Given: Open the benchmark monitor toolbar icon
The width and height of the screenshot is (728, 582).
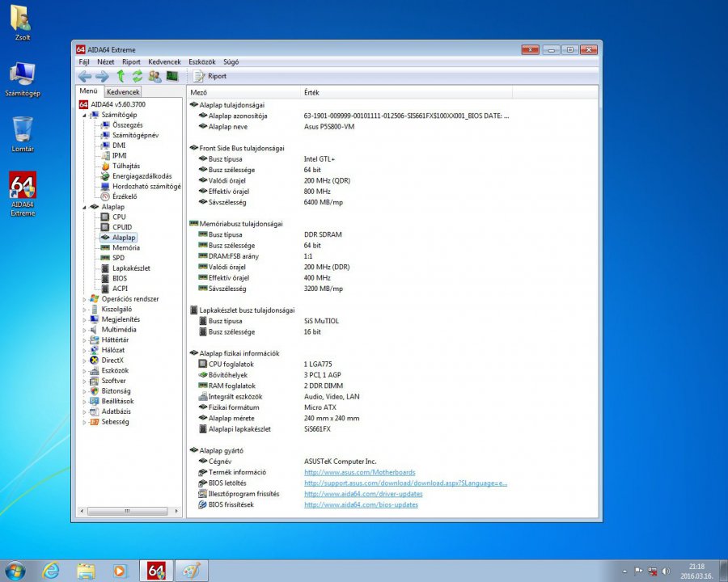Looking at the screenshot, I should tap(172, 76).
